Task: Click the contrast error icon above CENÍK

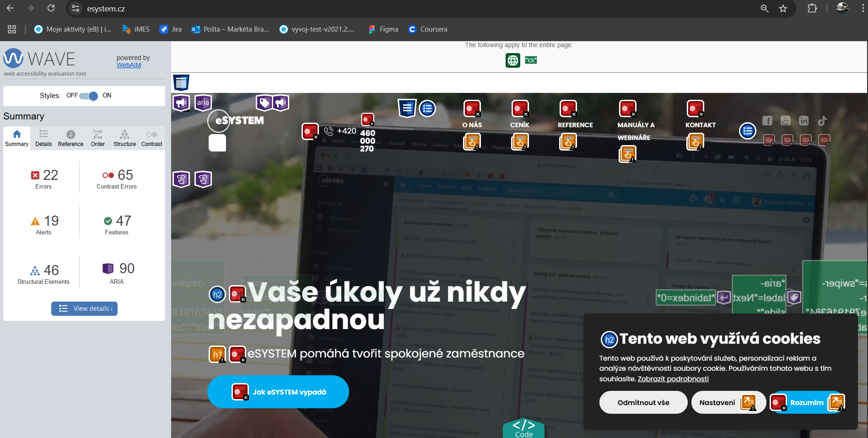Action: coord(520,109)
